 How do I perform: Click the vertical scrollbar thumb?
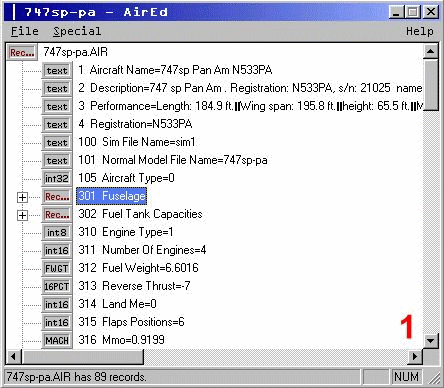tap(431, 85)
